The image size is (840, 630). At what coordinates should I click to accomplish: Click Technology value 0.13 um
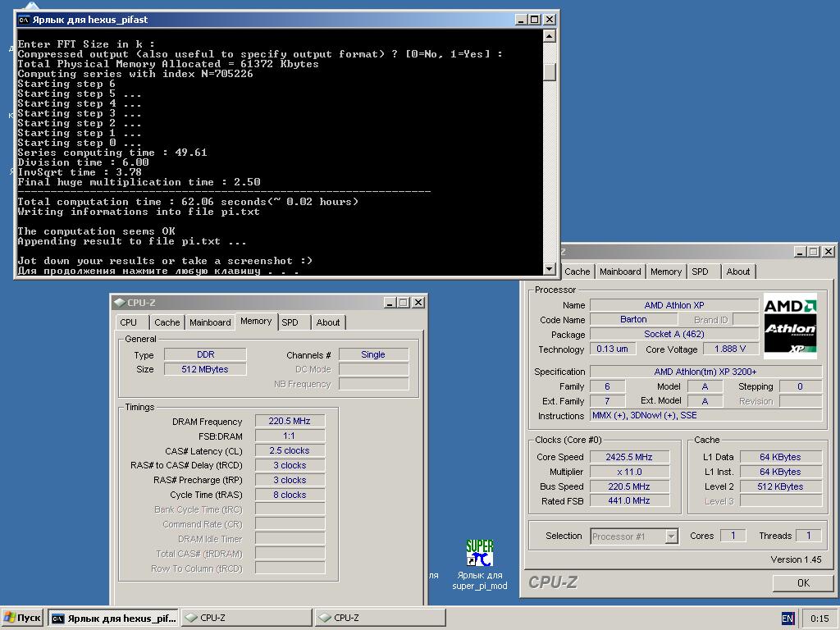click(x=613, y=349)
